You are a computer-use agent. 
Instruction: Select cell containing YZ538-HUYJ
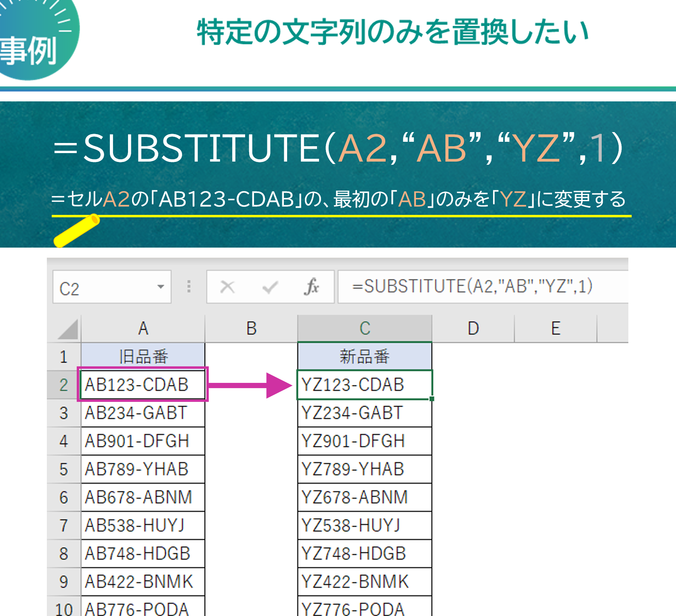(x=365, y=526)
